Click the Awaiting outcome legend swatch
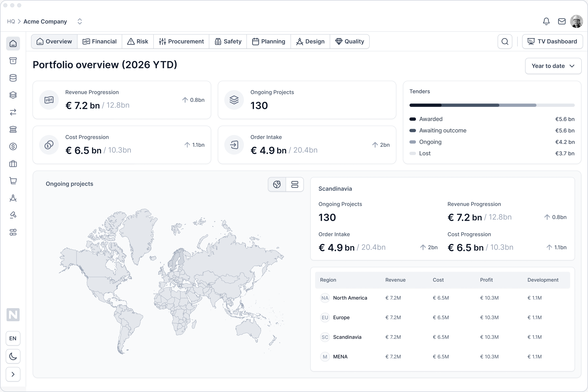 click(x=413, y=130)
